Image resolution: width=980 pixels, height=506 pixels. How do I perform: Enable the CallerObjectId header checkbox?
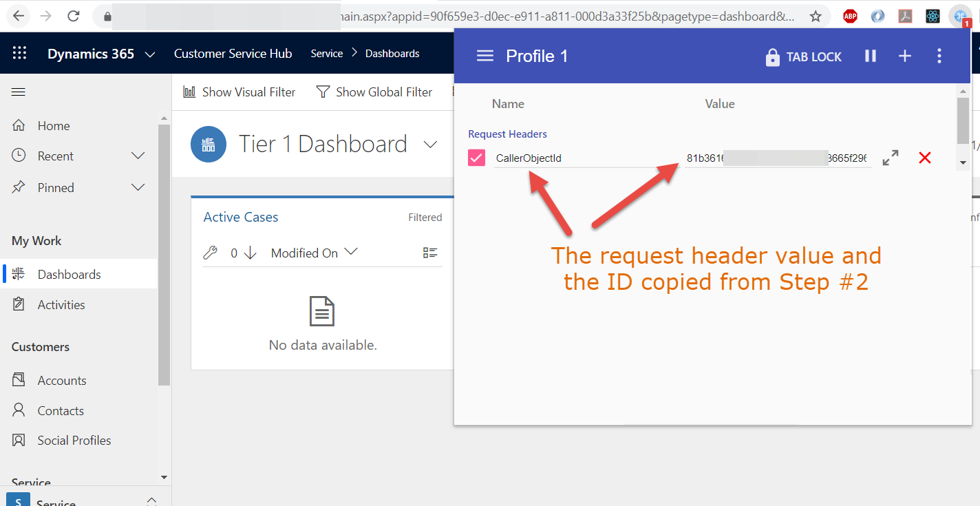click(476, 158)
